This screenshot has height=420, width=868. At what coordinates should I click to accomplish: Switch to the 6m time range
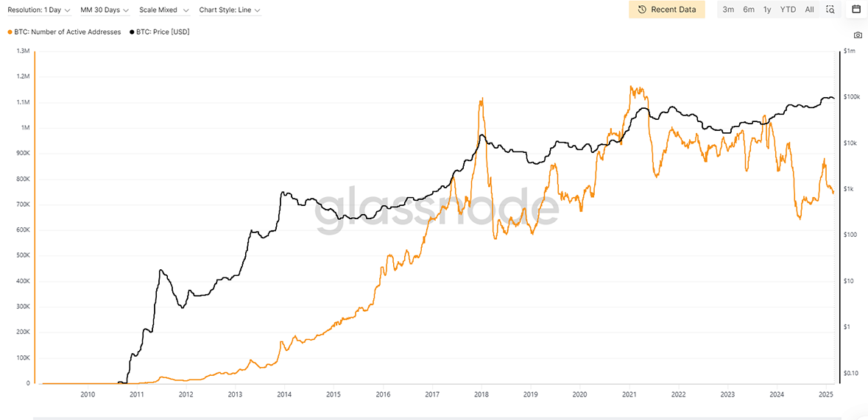748,10
